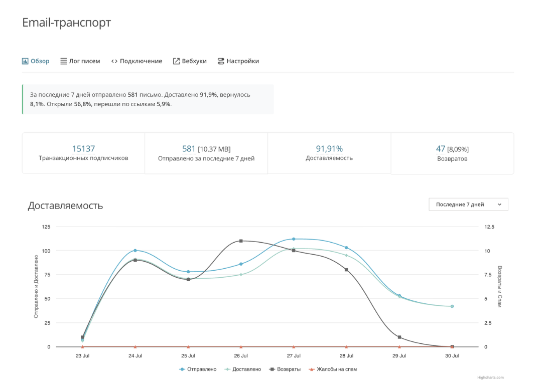Click the Подключение code brackets icon
Viewport: 542px width, 392px height.
(x=114, y=61)
